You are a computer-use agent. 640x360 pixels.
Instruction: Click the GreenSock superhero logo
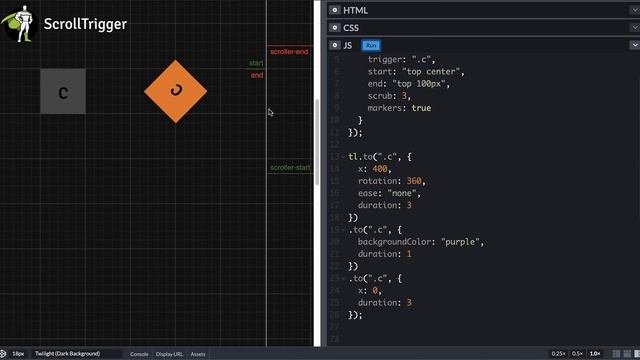click(18, 24)
